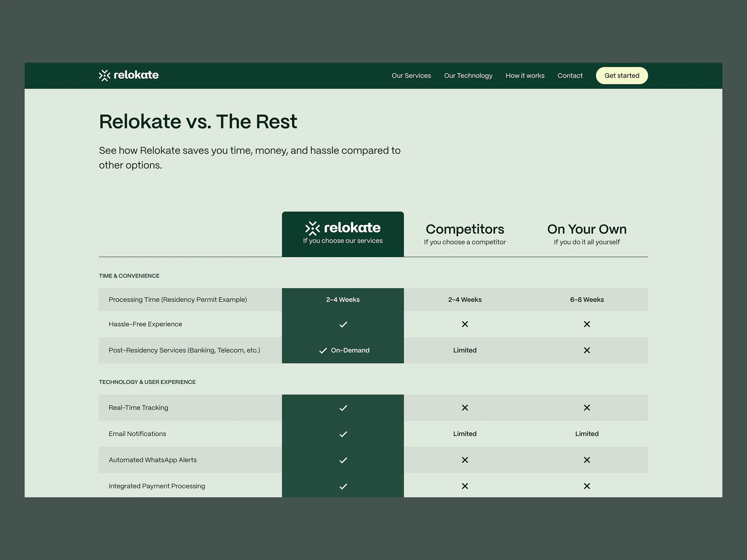Click On Your Own Limited for Email Notifications
Viewport: 747px width, 560px height.
pyautogui.click(x=587, y=434)
